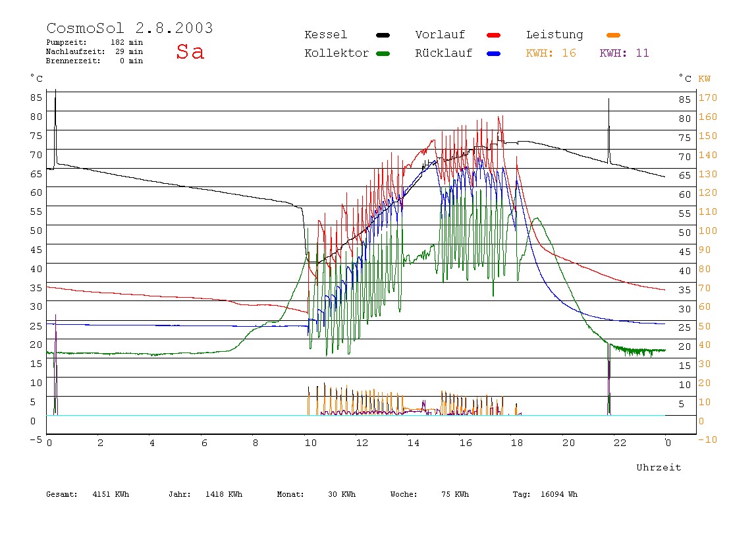Click the orange "KW" axis unit label
Viewport: 756px width, 535px height.
pyautogui.click(x=705, y=78)
